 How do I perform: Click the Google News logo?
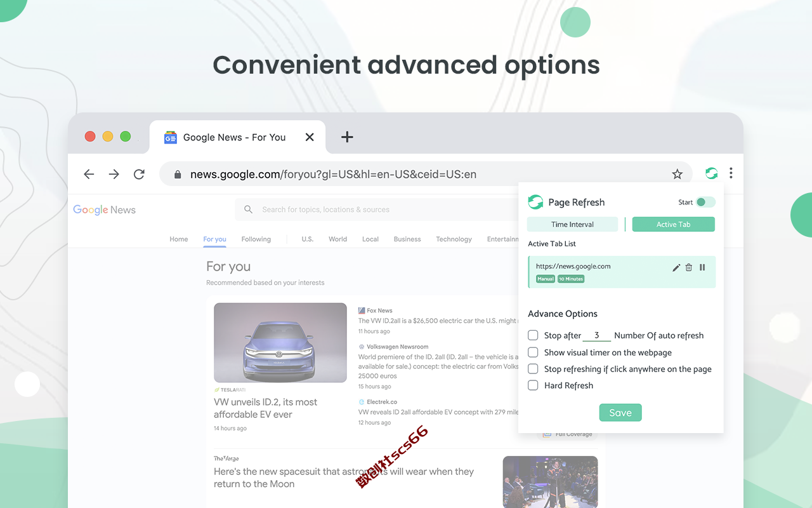click(x=105, y=210)
